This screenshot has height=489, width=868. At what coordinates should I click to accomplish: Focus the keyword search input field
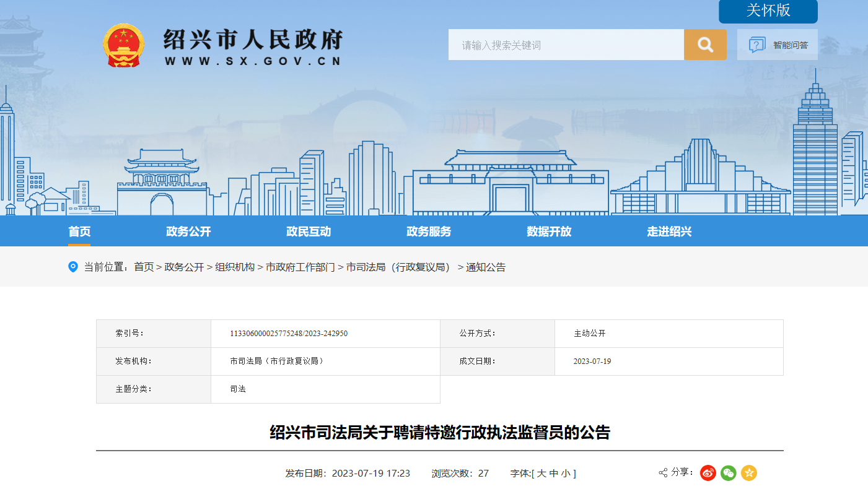[566, 45]
